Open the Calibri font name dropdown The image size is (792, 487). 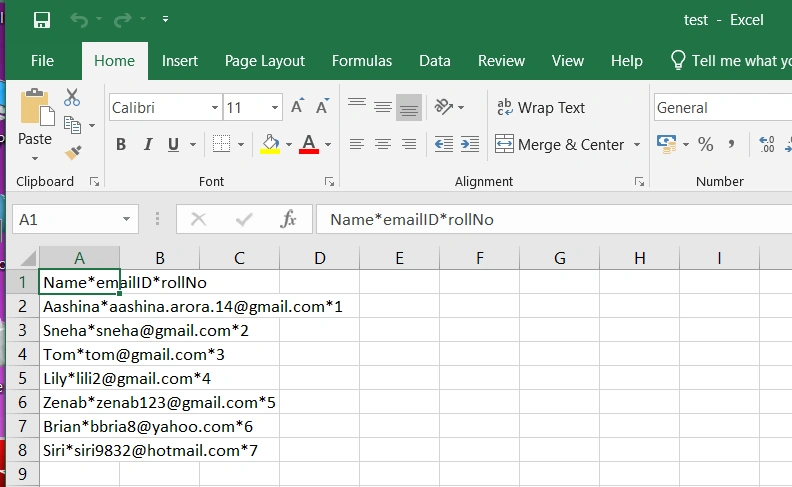coord(215,108)
